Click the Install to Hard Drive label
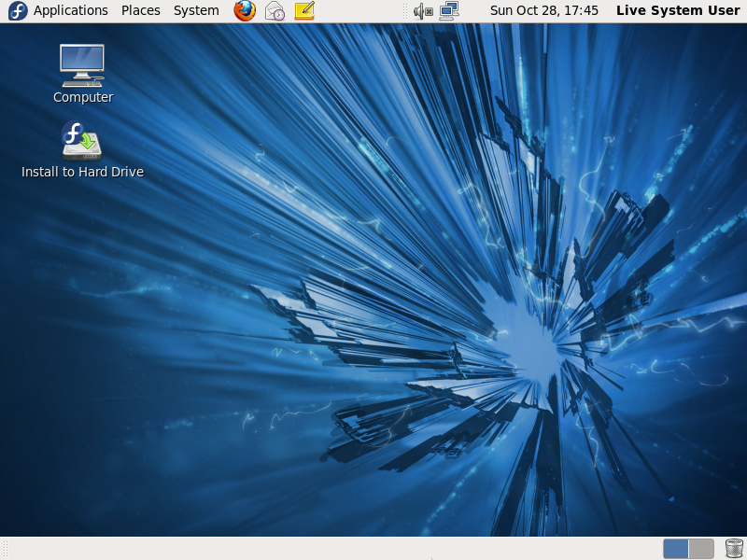This screenshot has height=560, width=747. pos(82,172)
